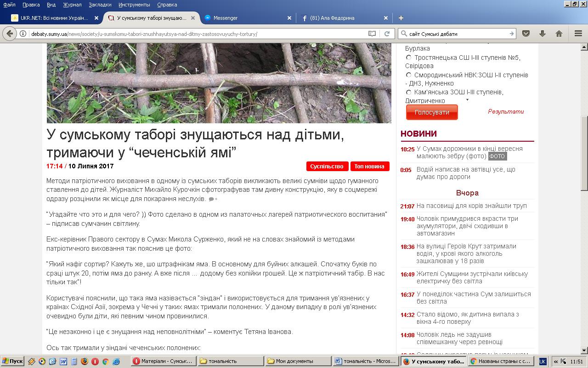This screenshot has width=588, height=368.
Task: Open news У понеділок частина Сум залишиться
Action: pos(474,298)
